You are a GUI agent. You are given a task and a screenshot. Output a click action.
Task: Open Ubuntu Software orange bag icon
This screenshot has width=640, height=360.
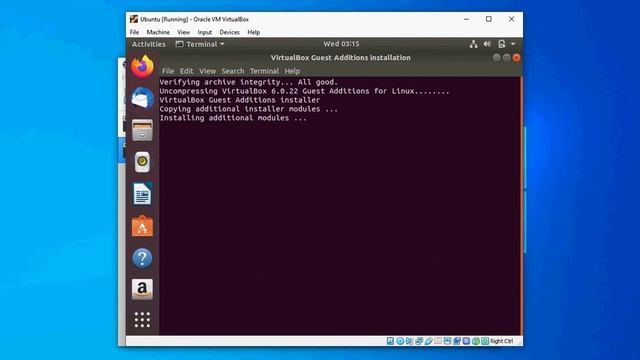pyautogui.click(x=142, y=226)
